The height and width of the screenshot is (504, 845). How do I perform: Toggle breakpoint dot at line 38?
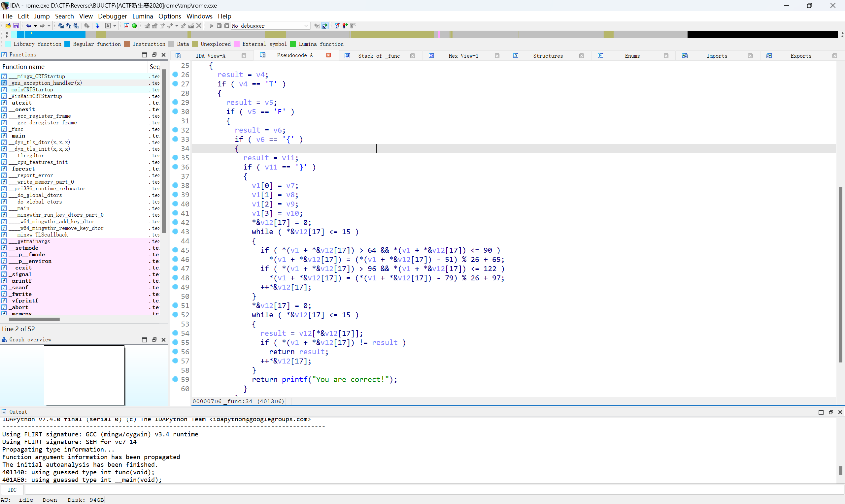coord(175,185)
